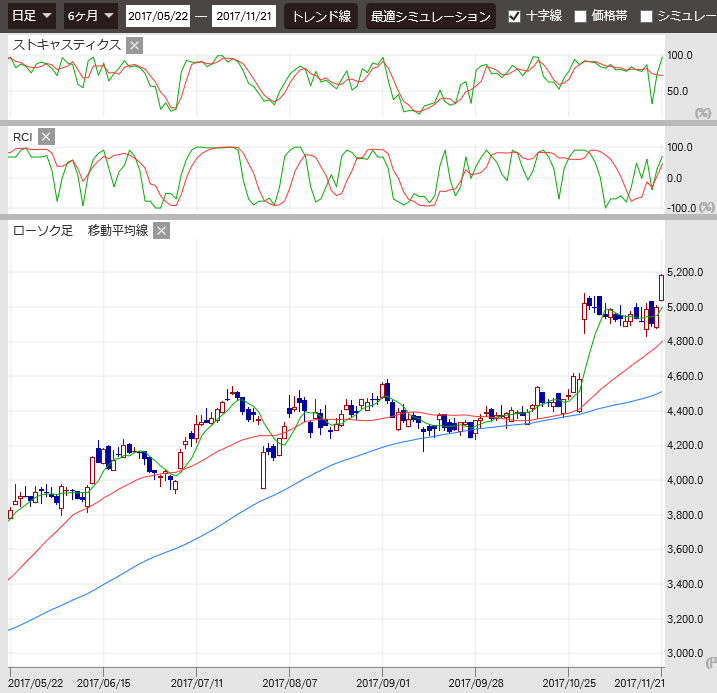Close the ストキャスティクス indicator panel
The image size is (717, 693).
(x=135, y=45)
